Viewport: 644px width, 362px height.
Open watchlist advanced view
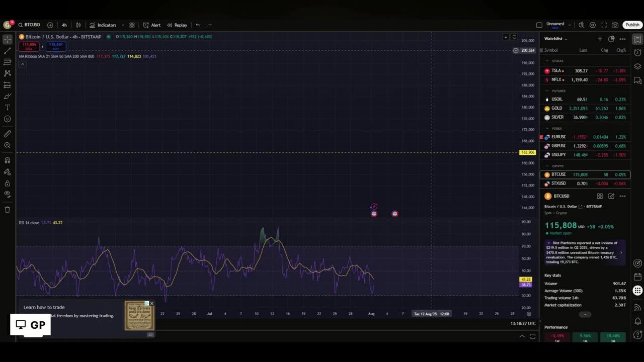[611, 39]
